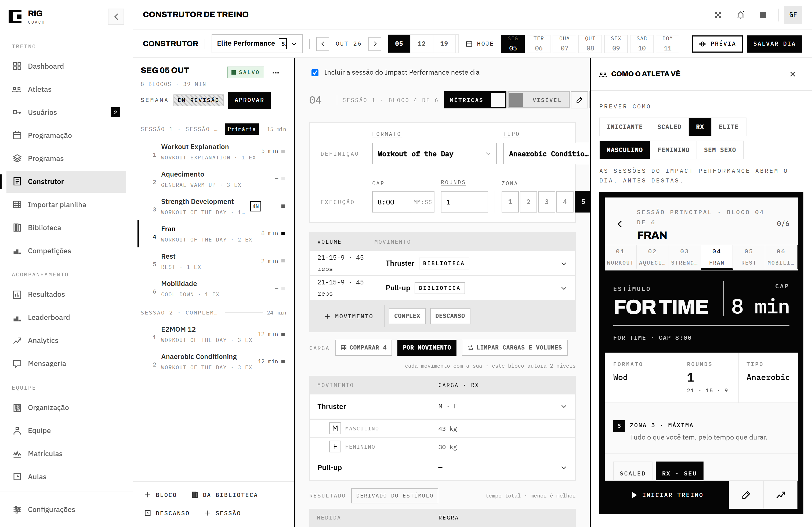The width and height of the screenshot is (812, 527).
Task: Open the analytics trend icon in athlete preview
Action: point(780,495)
